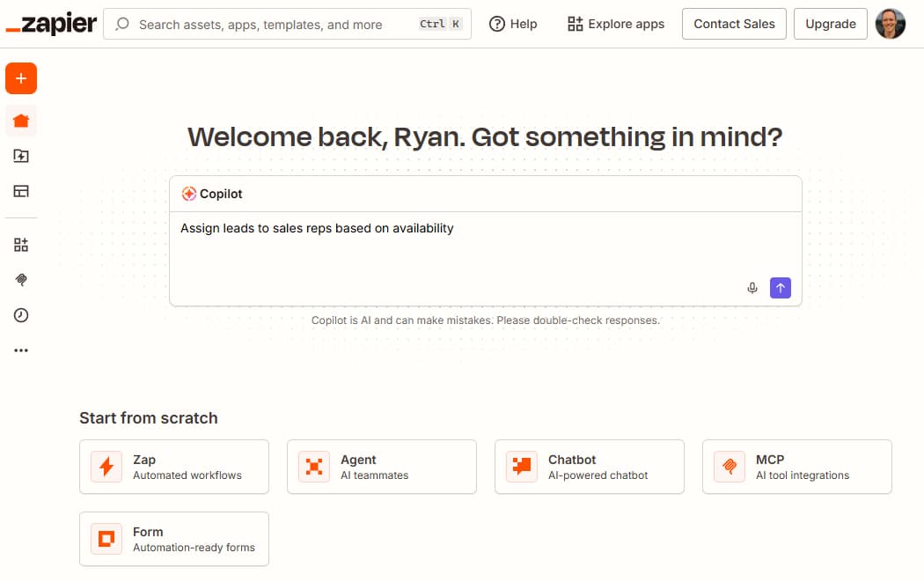Send the Copilot prompt with arrow button
Screen dimensions: 924x582
click(781, 288)
